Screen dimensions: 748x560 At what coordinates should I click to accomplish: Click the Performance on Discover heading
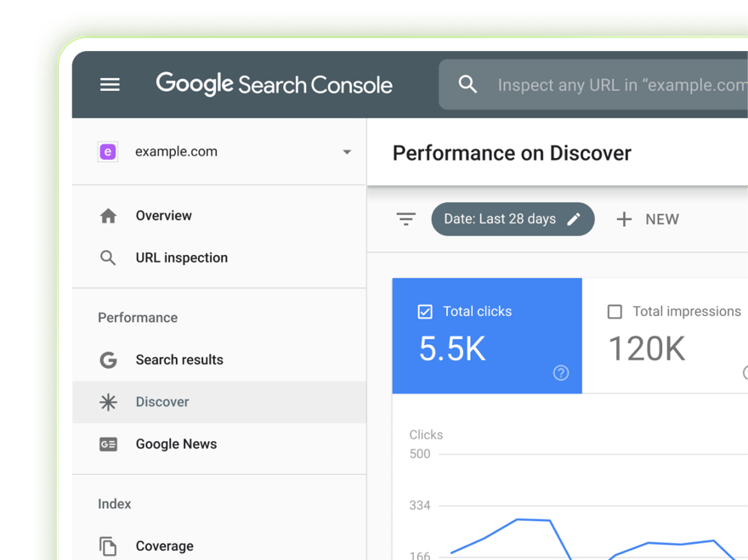point(512,153)
